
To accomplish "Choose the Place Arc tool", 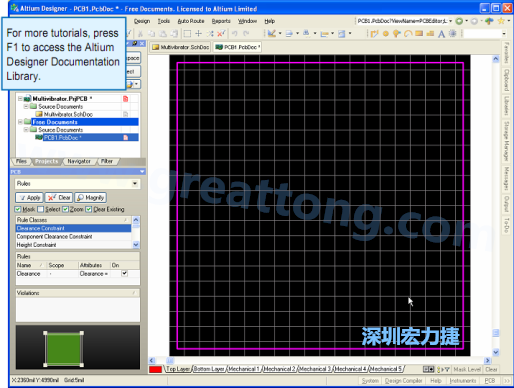I will point(408,34).
